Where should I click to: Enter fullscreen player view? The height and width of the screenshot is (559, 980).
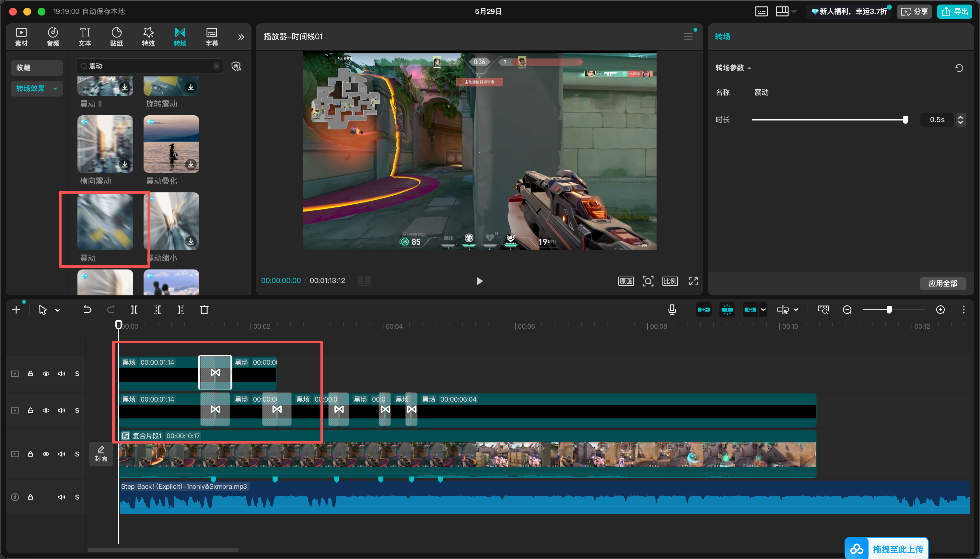pos(693,281)
